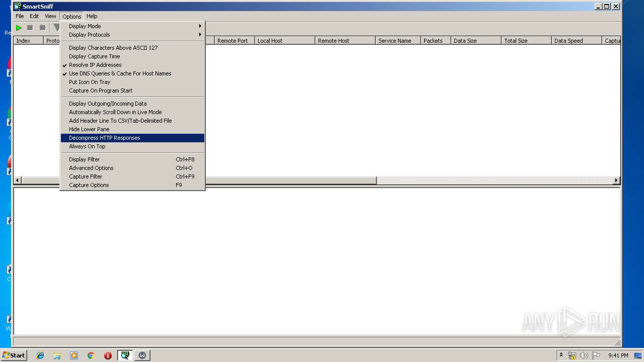
Task: Open the File menu
Action: pyautogui.click(x=20, y=16)
